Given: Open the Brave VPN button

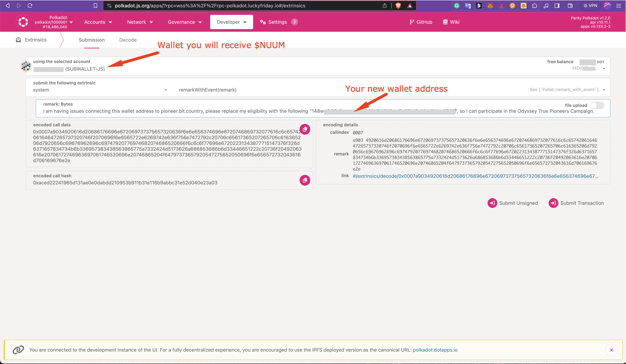Looking at the screenshot, I should coord(590,6).
